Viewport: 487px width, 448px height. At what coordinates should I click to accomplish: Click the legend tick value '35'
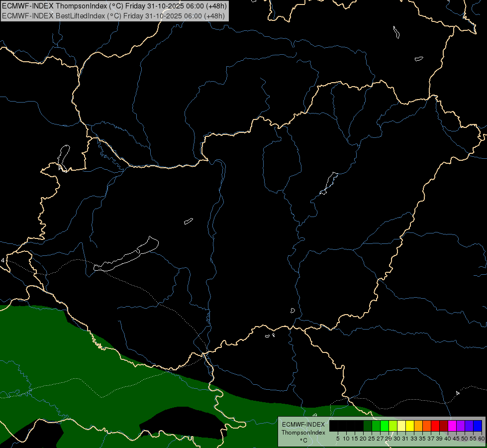tap(422, 439)
